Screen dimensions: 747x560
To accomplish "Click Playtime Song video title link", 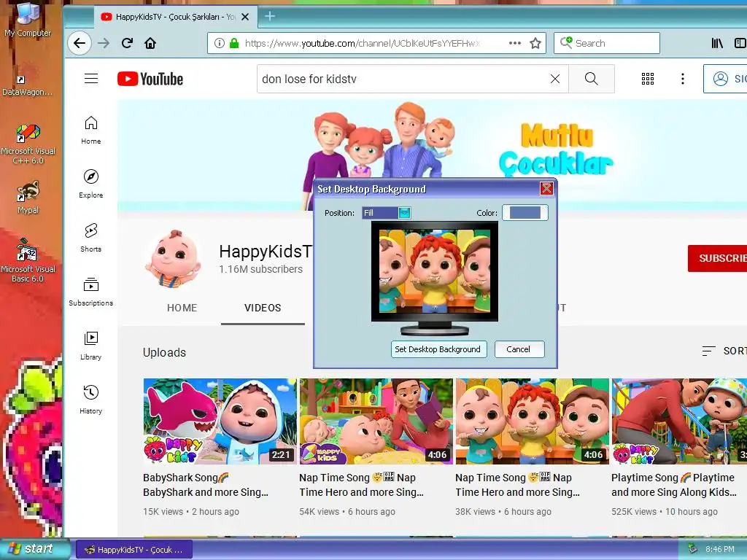I will [673, 485].
